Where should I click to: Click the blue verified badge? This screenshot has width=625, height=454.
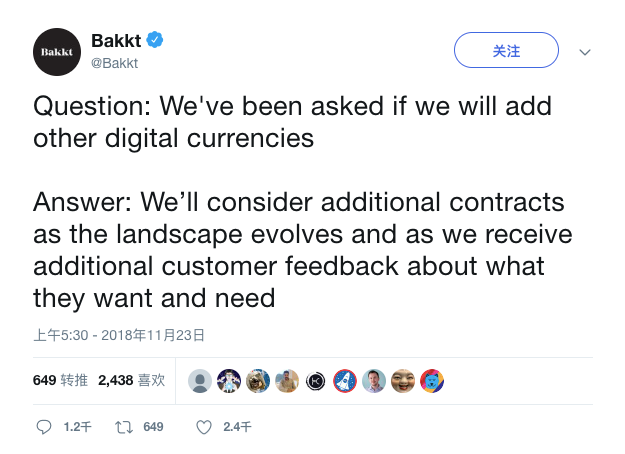click(155, 40)
